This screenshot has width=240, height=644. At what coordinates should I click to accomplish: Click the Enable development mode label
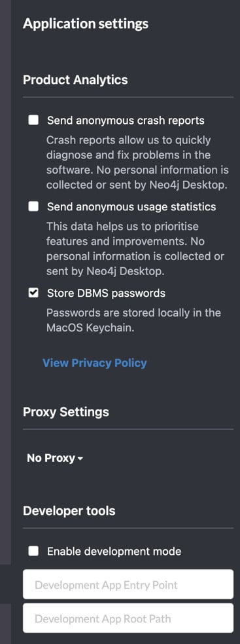point(114,551)
